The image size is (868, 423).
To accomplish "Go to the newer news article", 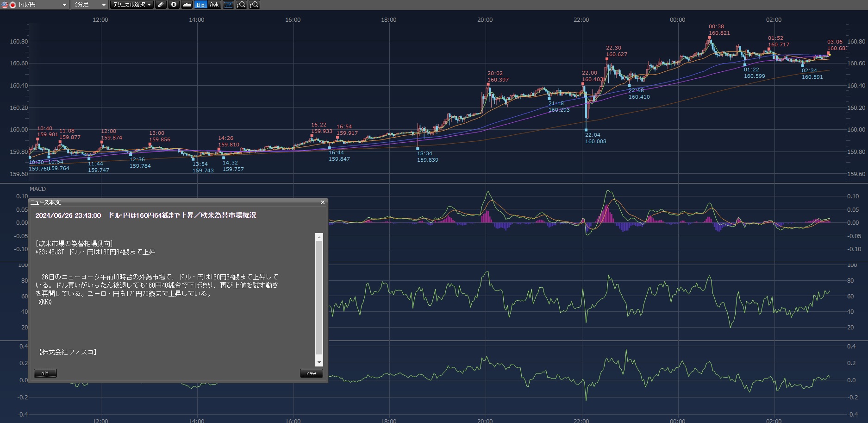I will click(x=311, y=373).
